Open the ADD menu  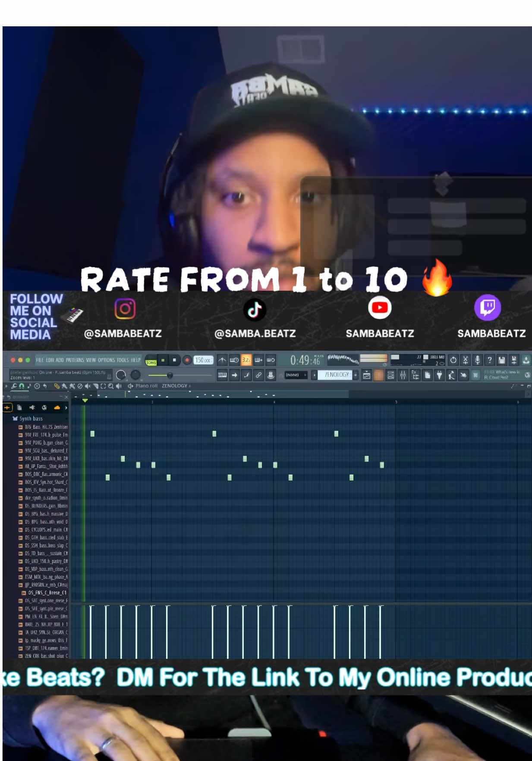tap(60, 360)
